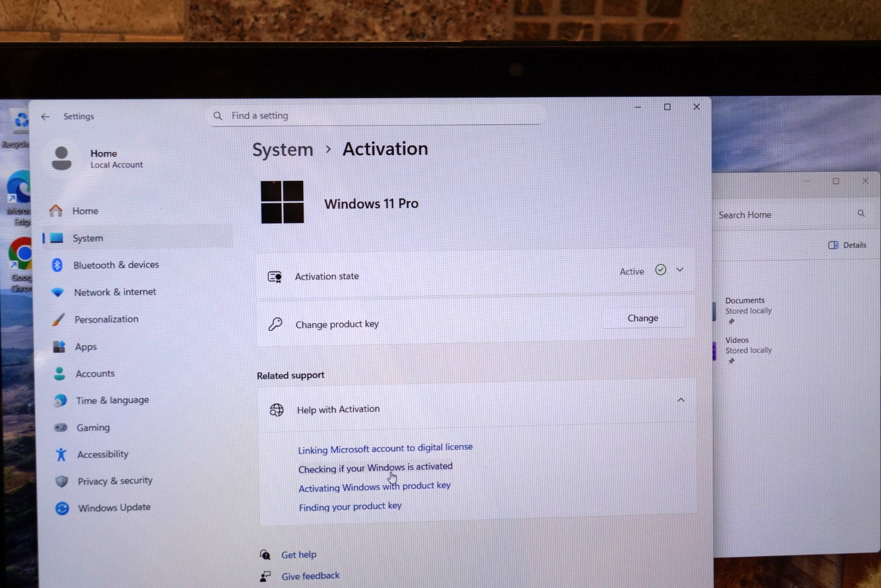
Task: Click the Change product key button
Action: tap(643, 318)
